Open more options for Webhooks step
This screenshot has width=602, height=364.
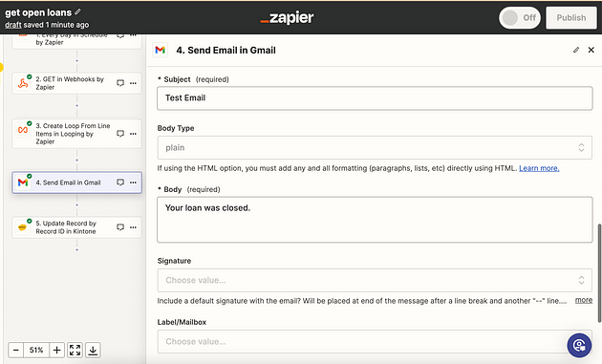(133, 83)
